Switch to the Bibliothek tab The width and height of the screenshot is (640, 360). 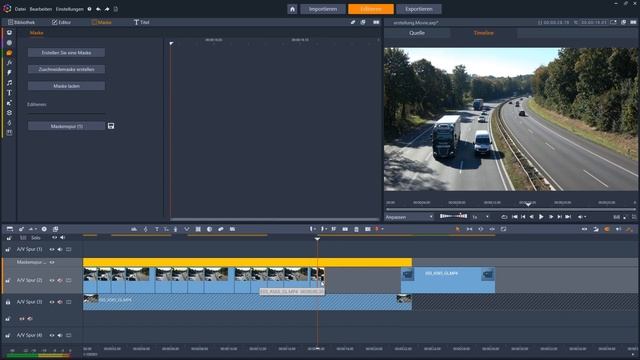coord(22,22)
